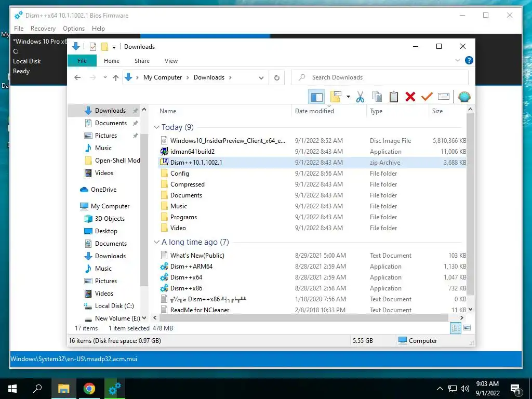Select the Compressed folder

(187, 184)
